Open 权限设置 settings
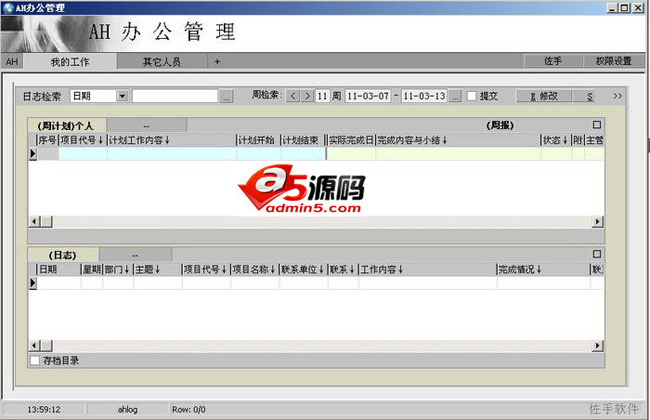This screenshot has height=420, width=650. [614, 61]
